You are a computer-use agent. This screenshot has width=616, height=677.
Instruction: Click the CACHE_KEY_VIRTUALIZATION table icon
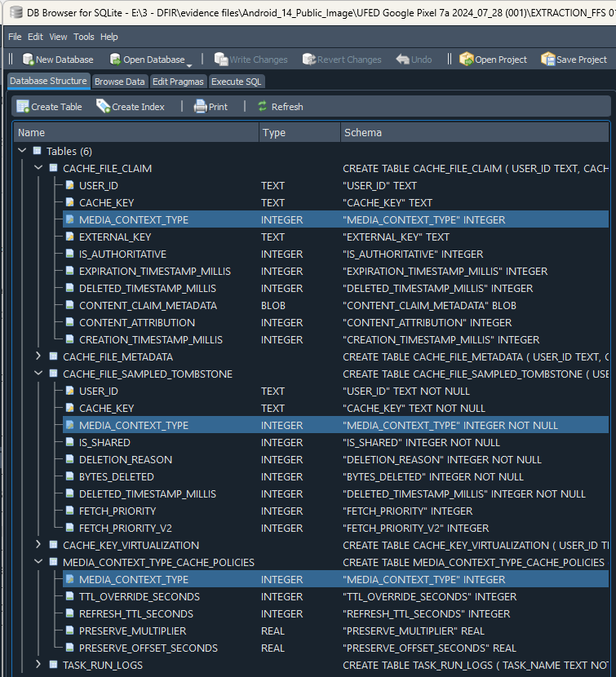point(53,545)
